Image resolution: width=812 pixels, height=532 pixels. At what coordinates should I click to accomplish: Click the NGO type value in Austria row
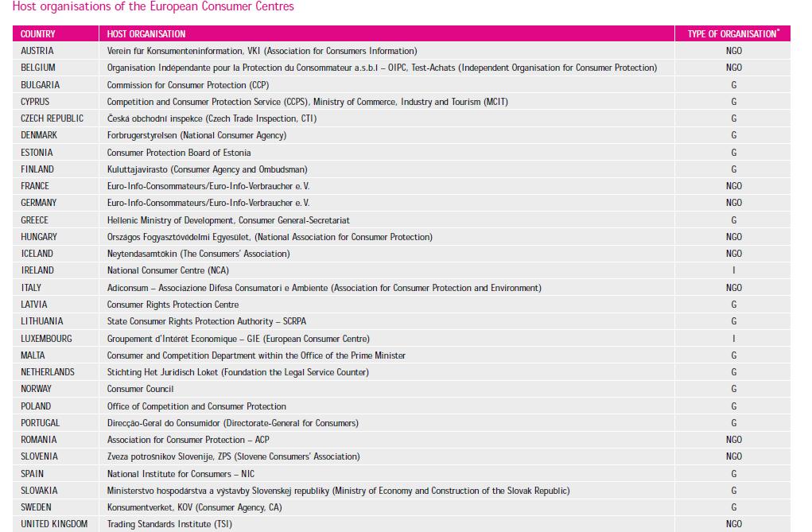point(734,51)
